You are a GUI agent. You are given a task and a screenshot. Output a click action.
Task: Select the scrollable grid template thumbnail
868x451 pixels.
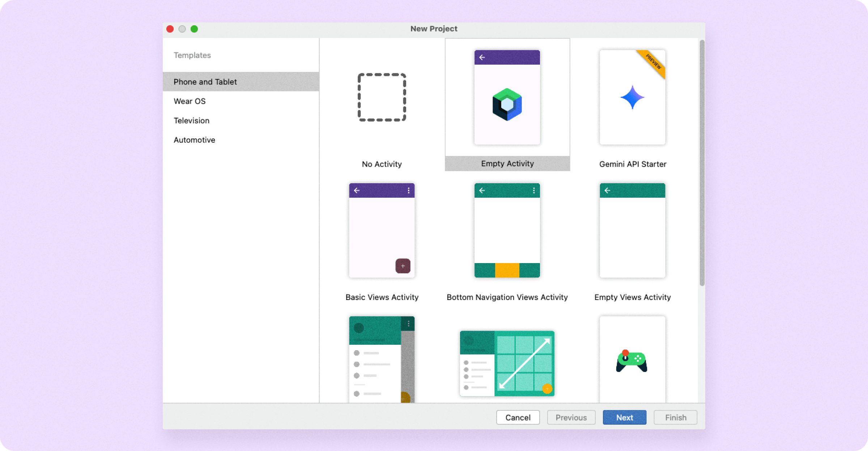(507, 362)
